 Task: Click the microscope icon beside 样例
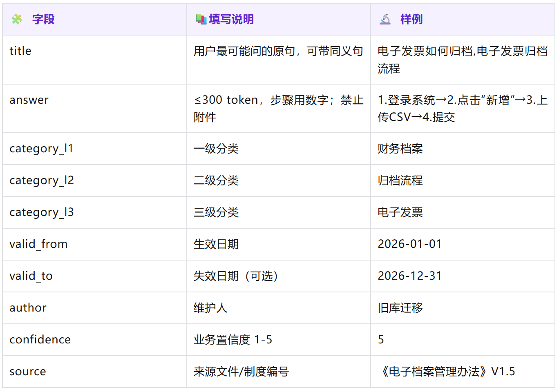tap(385, 19)
